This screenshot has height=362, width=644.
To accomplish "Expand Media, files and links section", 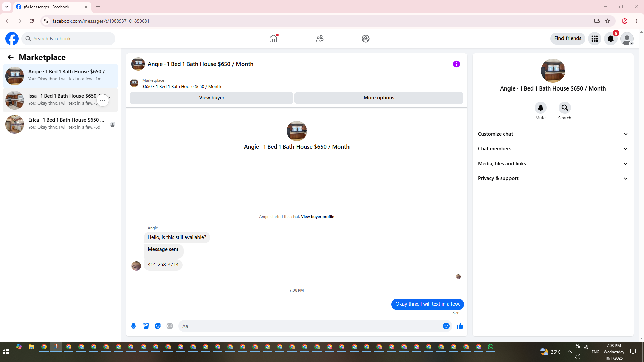I will pyautogui.click(x=553, y=164).
